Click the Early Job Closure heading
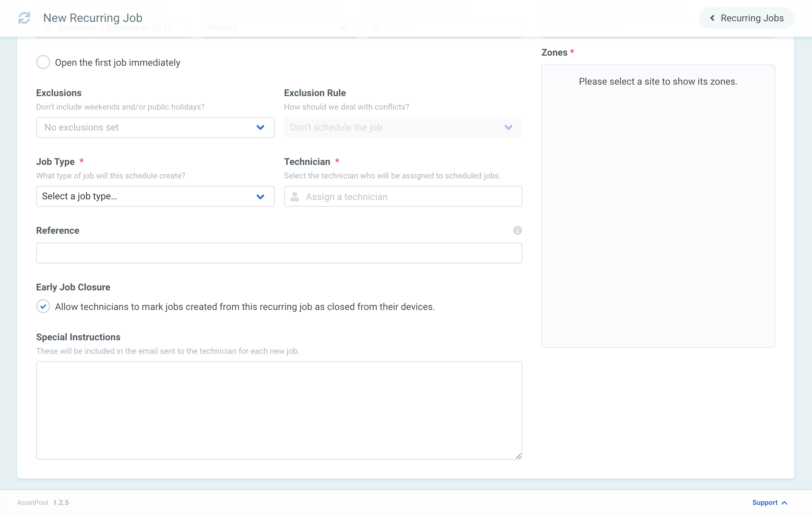This screenshot has width=812, height=515. [73, 287]
